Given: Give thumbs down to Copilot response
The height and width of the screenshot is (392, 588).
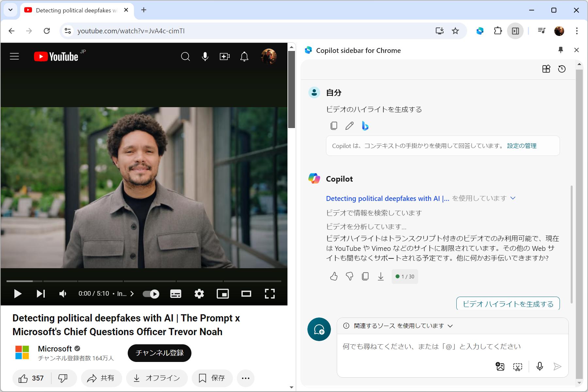Looking at the screenshot, I should (x=350, y=276).
